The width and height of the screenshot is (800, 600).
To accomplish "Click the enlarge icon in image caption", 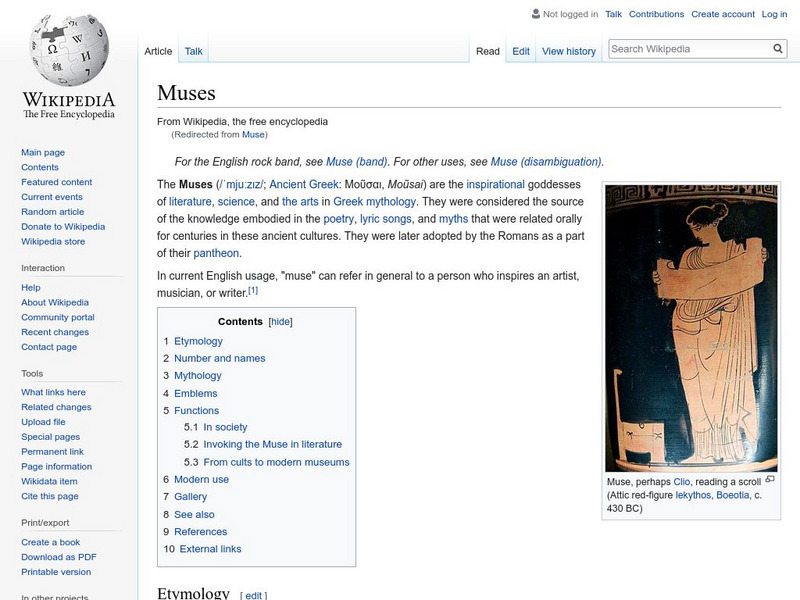I will pyautogui.click(x=770, y=479).
